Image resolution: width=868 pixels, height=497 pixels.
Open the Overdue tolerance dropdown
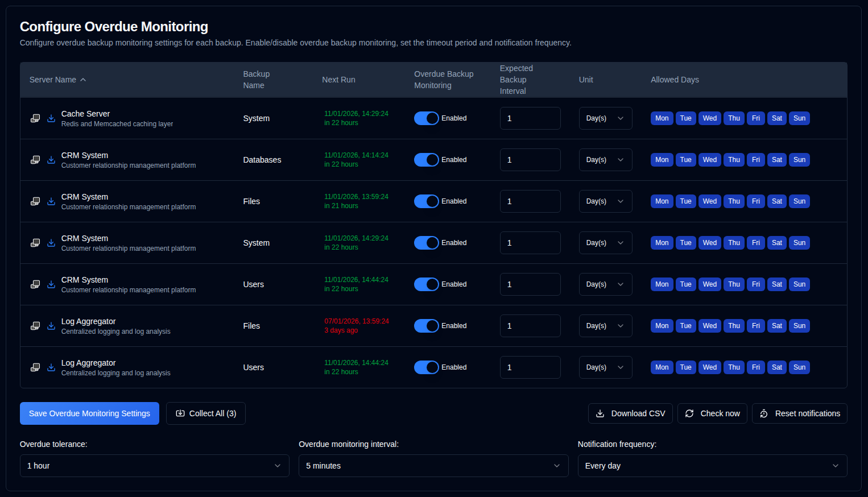(x=154, y=466)
